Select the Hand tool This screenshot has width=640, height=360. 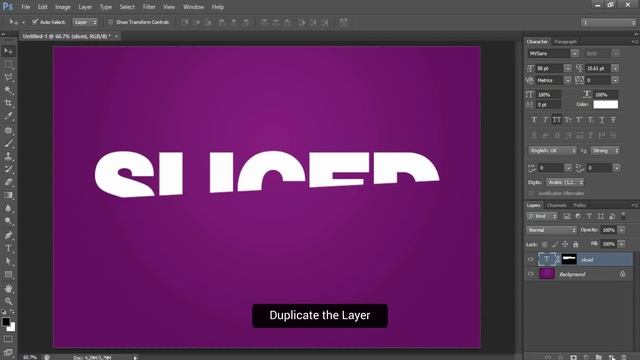pyautogui.click(x=8, y=289)
